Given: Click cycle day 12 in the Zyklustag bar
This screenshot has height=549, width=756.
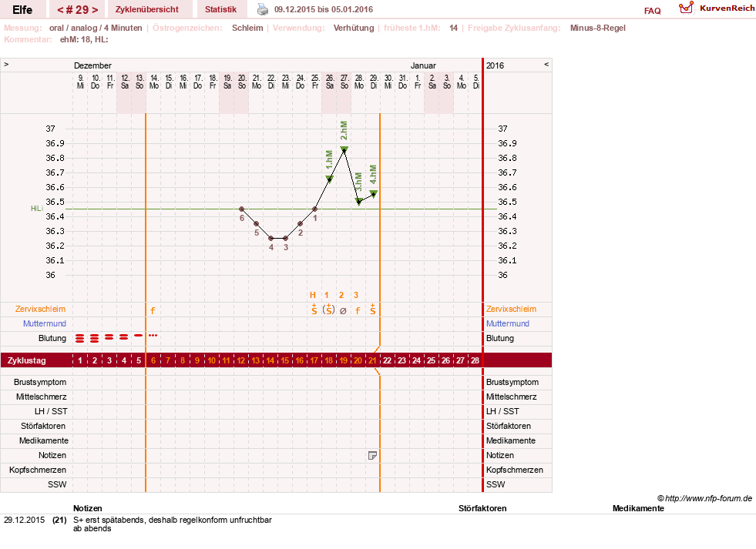Looking at the screenshot, I should 240,360.
